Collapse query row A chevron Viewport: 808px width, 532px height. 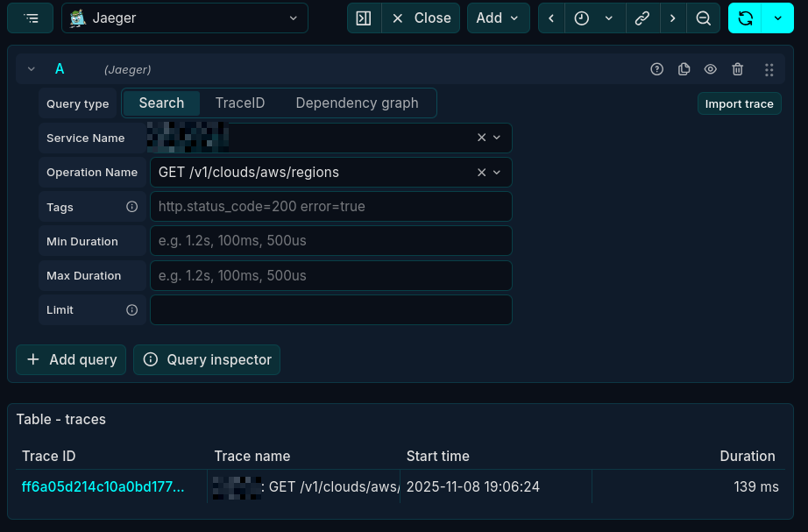[x=32, y=69]
